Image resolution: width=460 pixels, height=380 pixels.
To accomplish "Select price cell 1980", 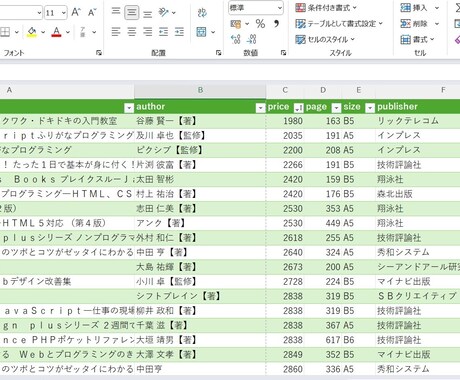I will click(x=285, y=121).
